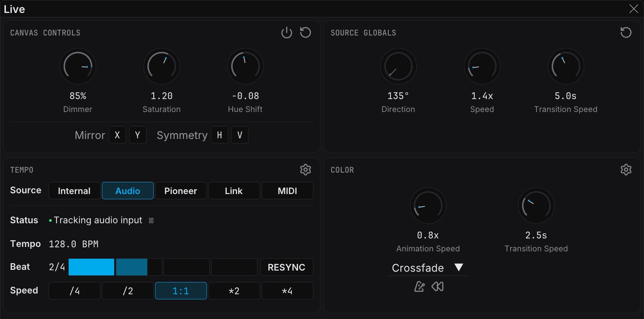644x319 pixels.
Task: Close the Live window
Action: (634, 9)
